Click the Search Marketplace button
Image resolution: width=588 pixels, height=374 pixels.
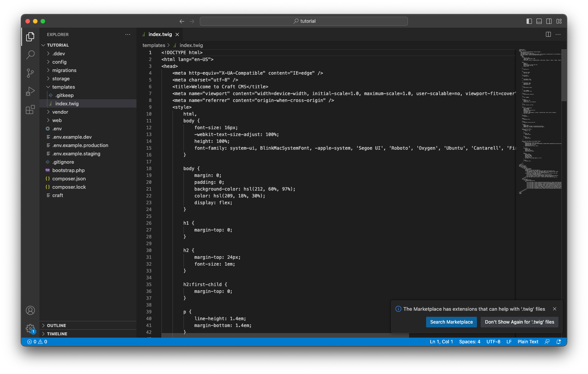[x=451, y=322]
